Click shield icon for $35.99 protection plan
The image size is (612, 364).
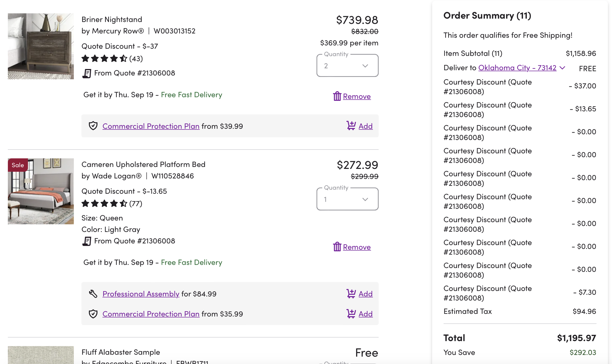point(93,314)
